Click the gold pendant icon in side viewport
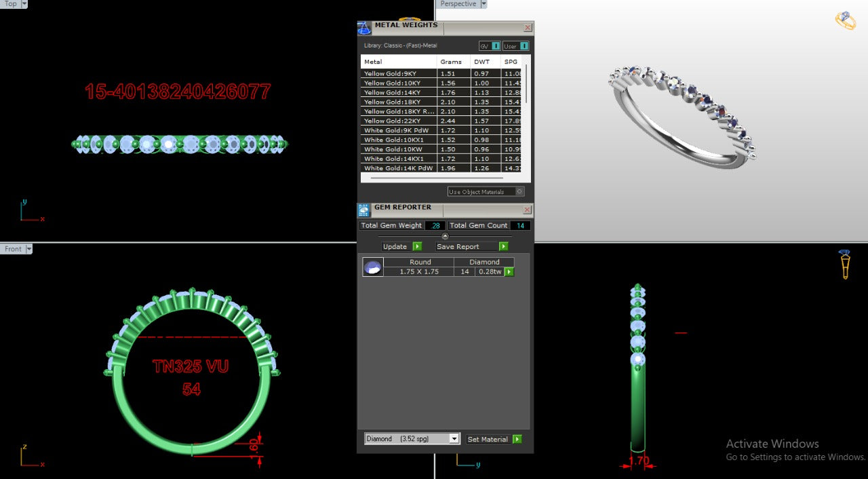 845,265
